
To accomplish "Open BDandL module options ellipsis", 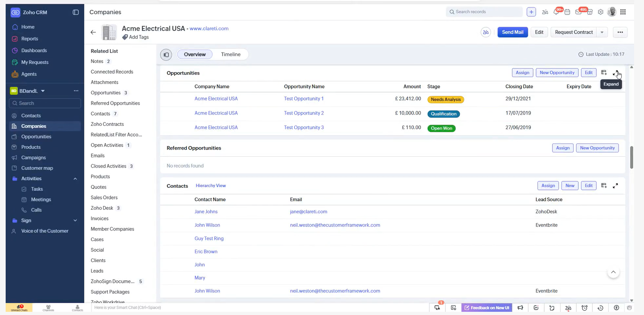I will point(76,91).
